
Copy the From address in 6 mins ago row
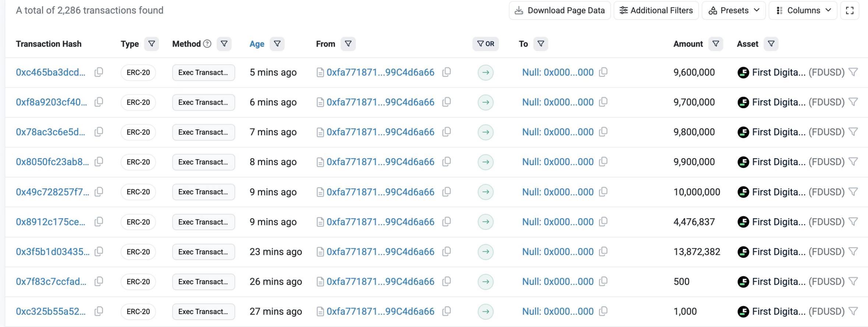coord(447,102)
